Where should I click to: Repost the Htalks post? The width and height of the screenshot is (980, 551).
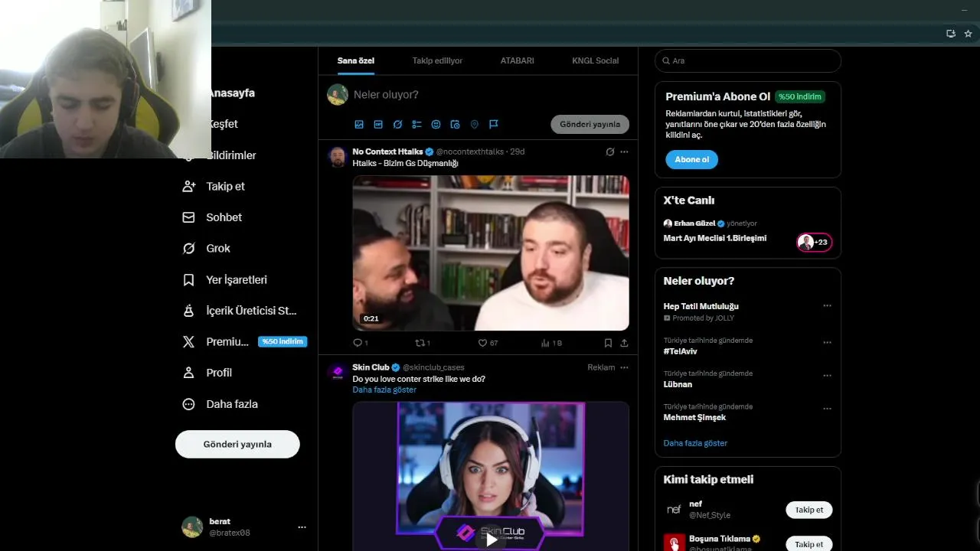pyautogui.click(x=422, y=343)
